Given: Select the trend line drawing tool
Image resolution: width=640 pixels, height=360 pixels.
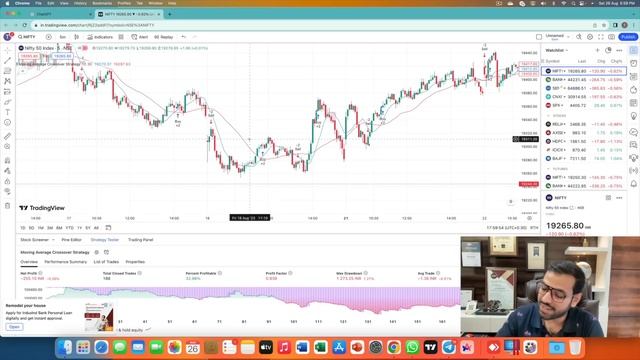Looking at the screenshot, I should 7,60.
